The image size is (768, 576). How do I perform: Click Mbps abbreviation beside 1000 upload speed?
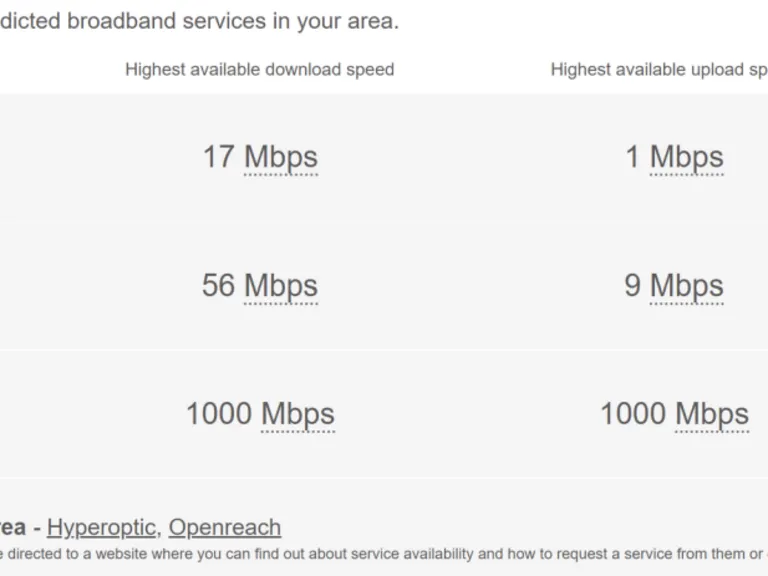tap(712, 413)
